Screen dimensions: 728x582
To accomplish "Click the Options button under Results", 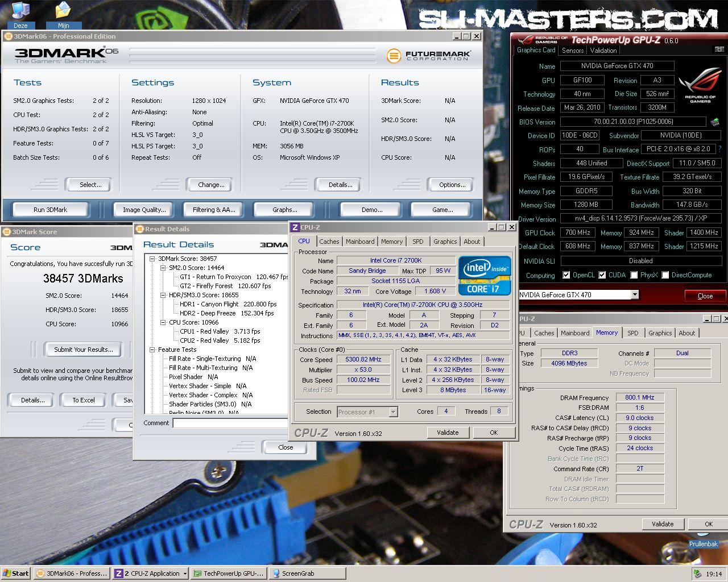I will tap(452, 185).
